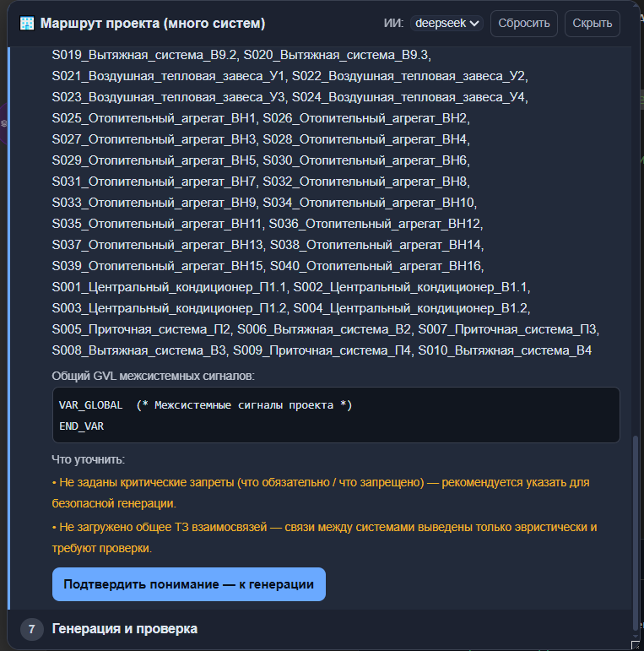The image size is (644, 651).
Task: Click text S040_Отопительный_агрегат_ВН16
Action: [376, 266]
